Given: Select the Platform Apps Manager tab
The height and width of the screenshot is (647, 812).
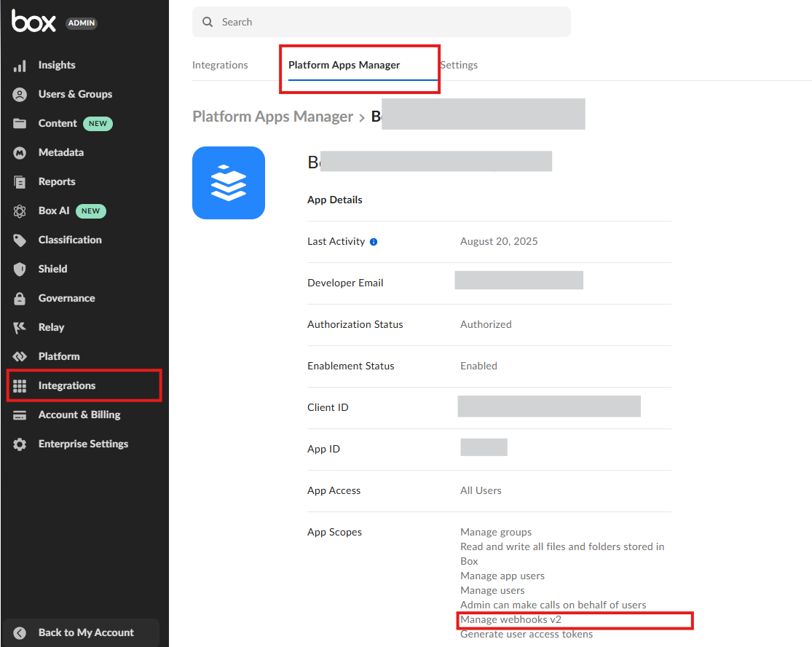Looking at the screenshot, I should [344, 66].
